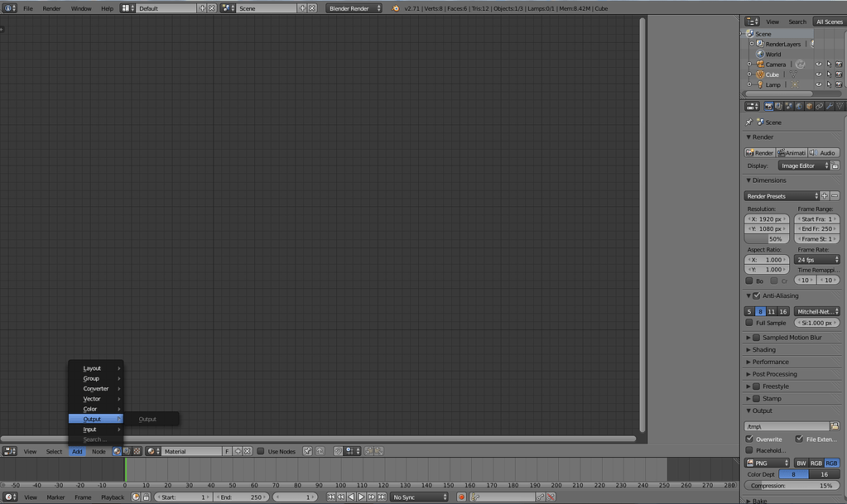The image size is (847, 504).
Task: Click the delete keyframe crossed-key icon
Action: click(x=551, y=497)
